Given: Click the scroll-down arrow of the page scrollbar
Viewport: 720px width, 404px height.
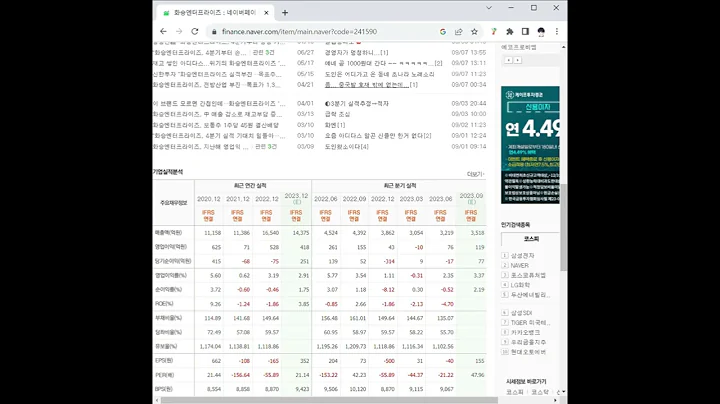Looking at the screenshot, I should click(x=563, y=392).
